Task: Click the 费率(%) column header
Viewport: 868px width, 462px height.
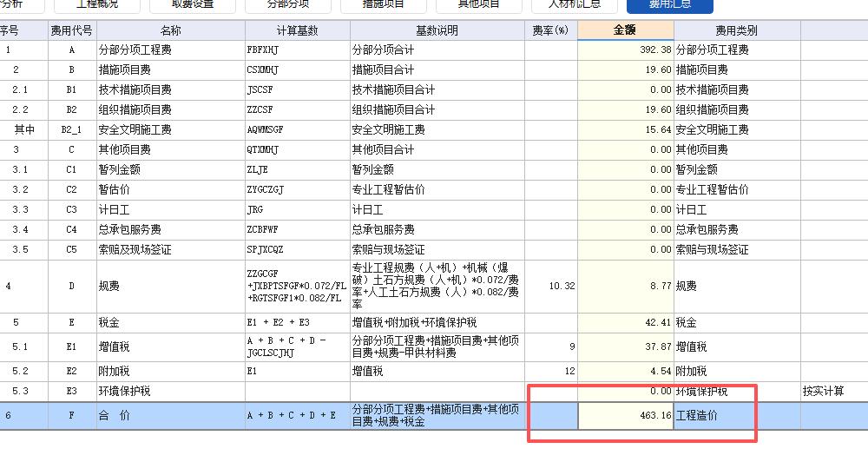Action: [551, 30]
